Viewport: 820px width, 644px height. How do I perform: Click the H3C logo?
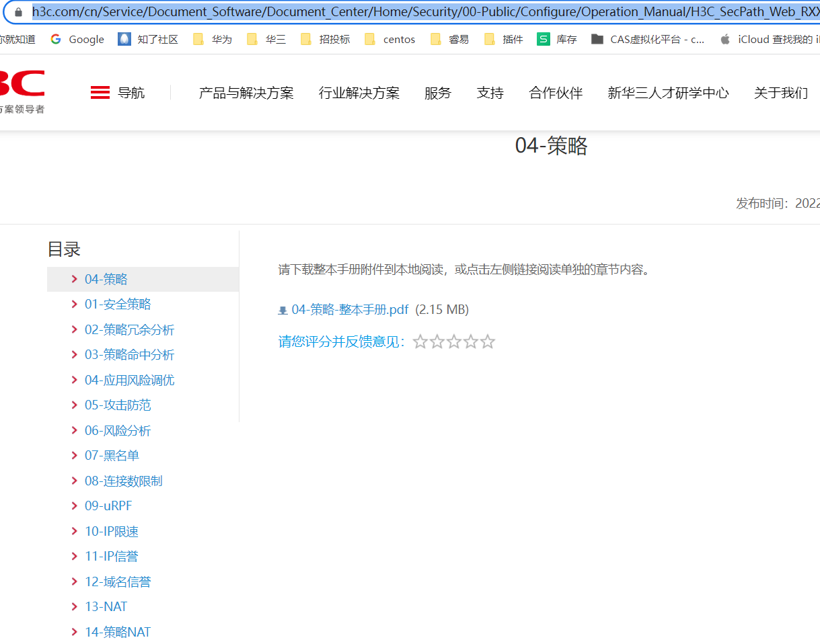(22, 91)
